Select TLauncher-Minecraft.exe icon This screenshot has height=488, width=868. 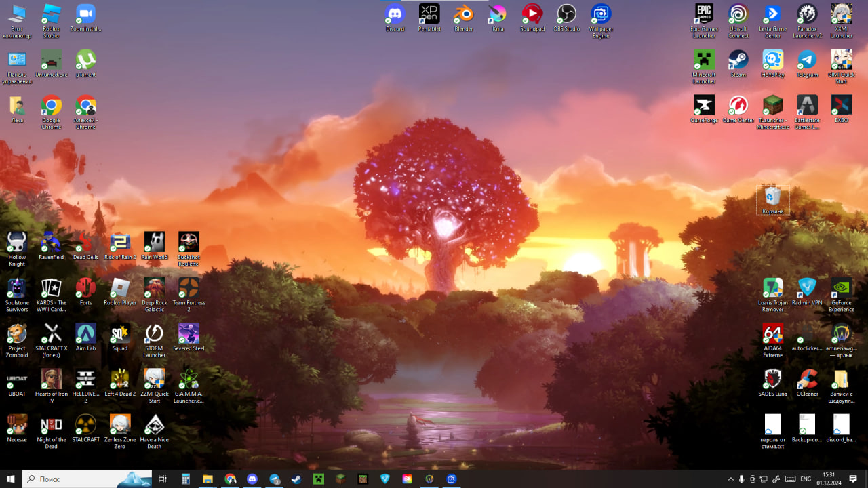(772, 112)
